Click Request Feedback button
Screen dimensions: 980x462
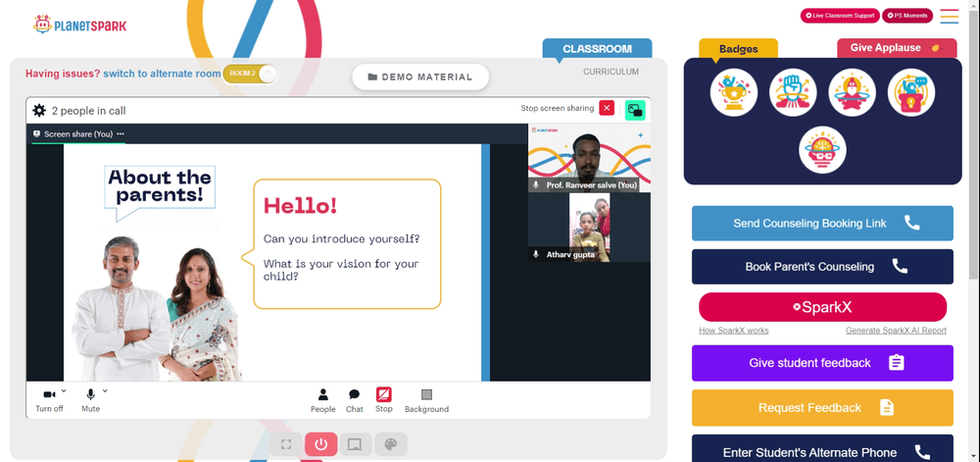point(822,408)
